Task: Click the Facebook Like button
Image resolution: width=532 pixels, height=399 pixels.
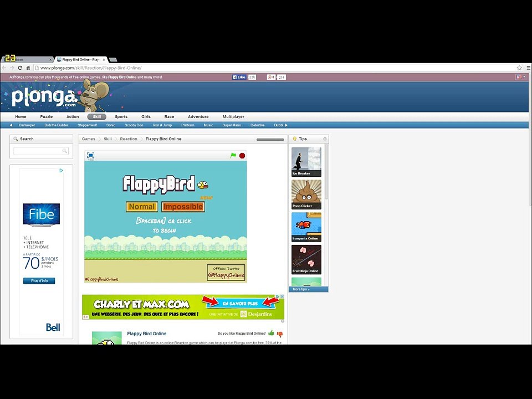Action: pos(239,77)
